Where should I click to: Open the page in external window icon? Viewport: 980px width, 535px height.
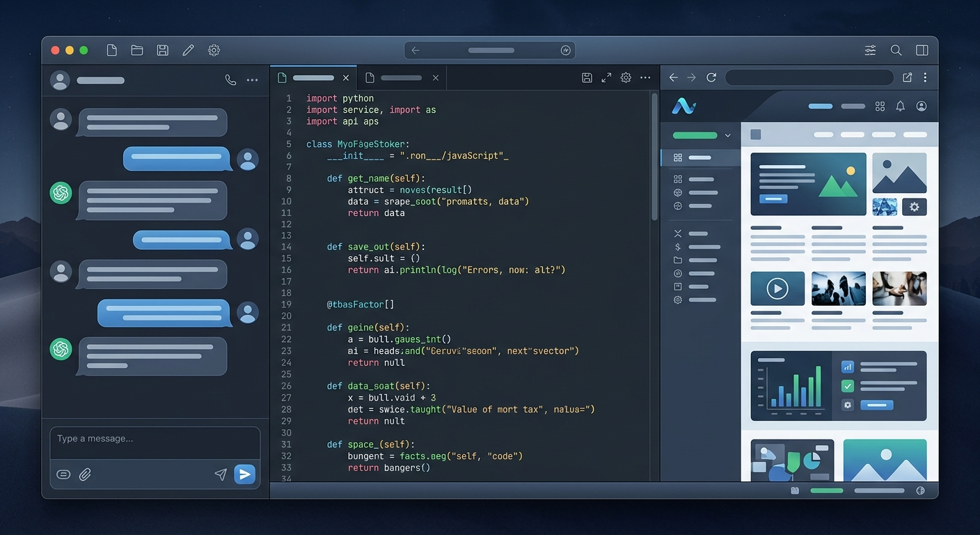(x=907, y=78)
